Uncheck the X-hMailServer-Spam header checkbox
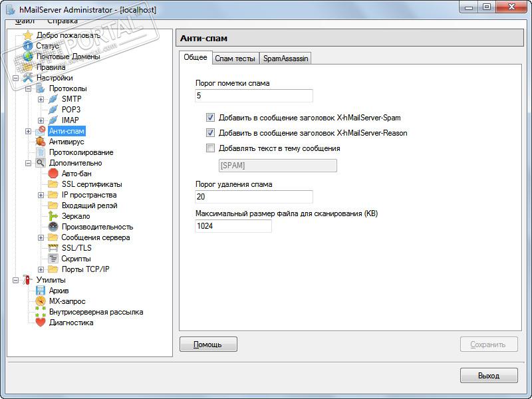 pos(210,118)
